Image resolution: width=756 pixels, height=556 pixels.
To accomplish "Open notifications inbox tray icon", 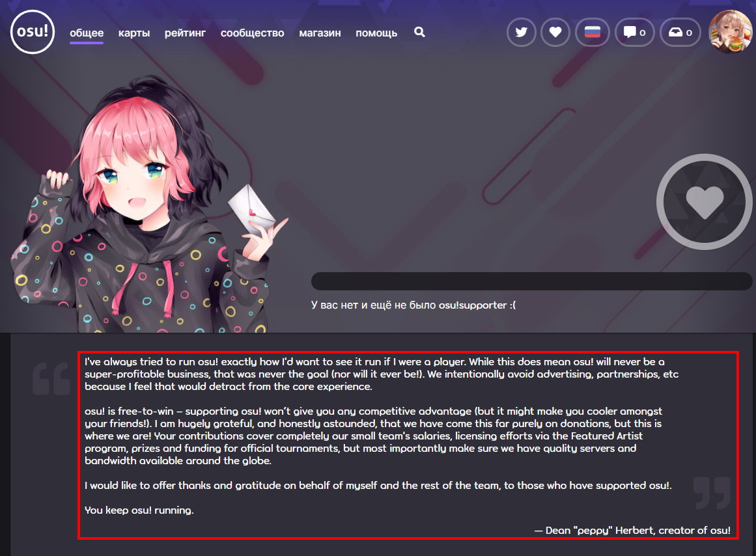I will 680,33.
